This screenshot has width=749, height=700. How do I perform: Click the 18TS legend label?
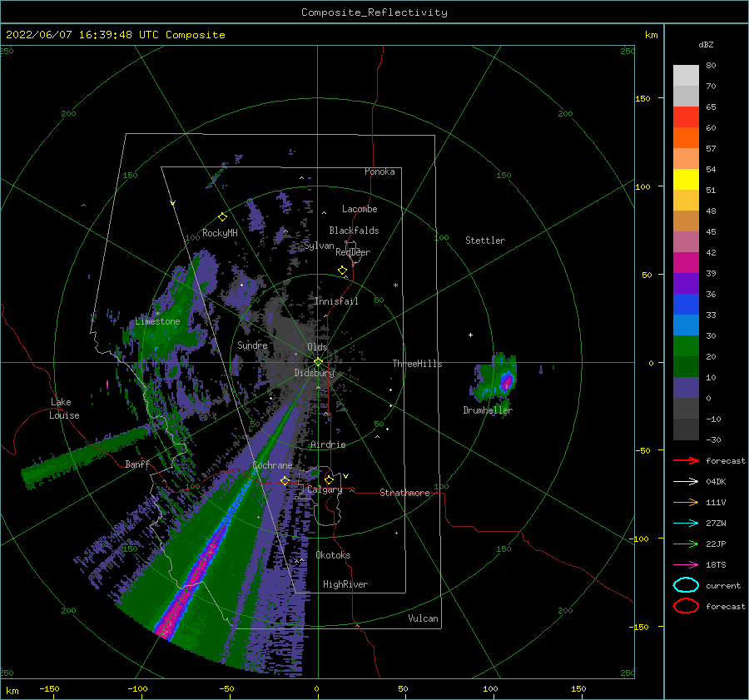pyautogui.click(x=716, y=564)
